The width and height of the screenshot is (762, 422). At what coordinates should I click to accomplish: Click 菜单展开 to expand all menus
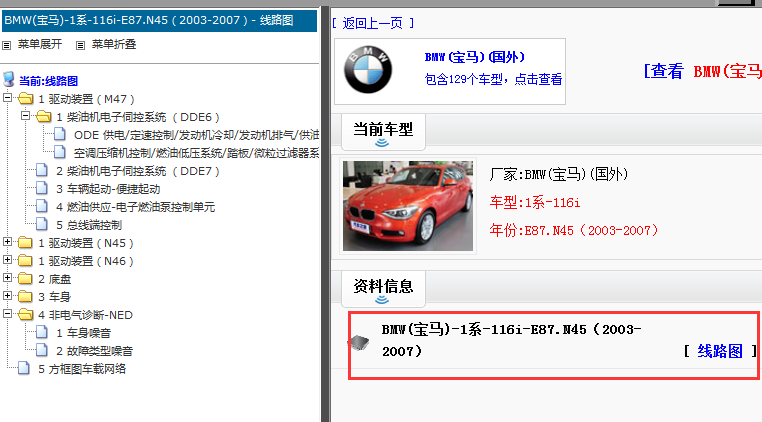coord(40,44)
